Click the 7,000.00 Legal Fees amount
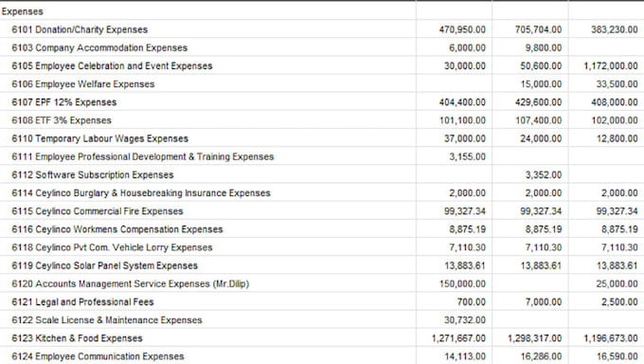 point(544,301)
